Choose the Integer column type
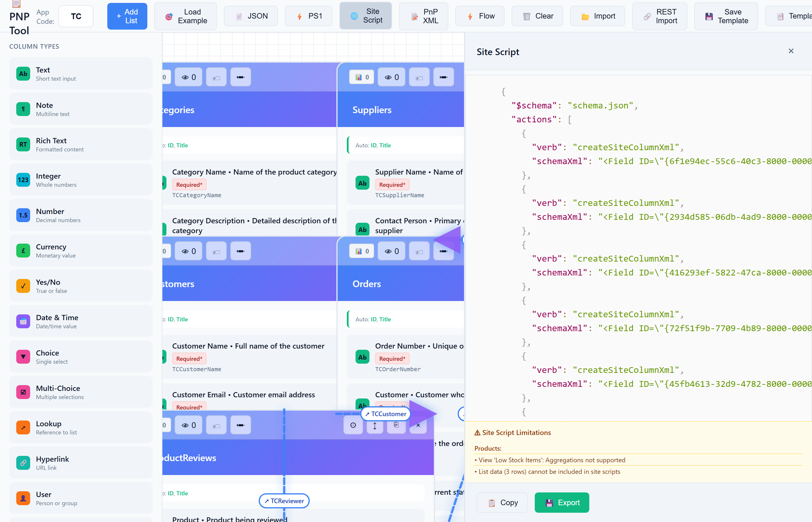812x522 pixels. tap(81, 180)
